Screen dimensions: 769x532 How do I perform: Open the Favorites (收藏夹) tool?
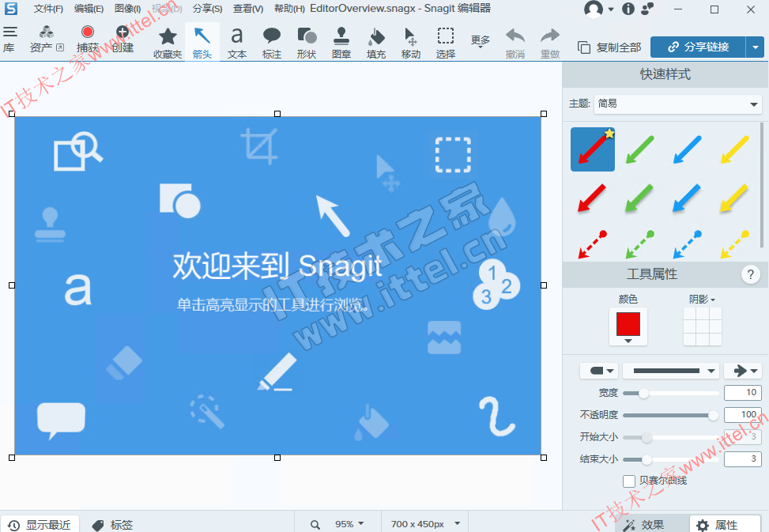point(168,43)
